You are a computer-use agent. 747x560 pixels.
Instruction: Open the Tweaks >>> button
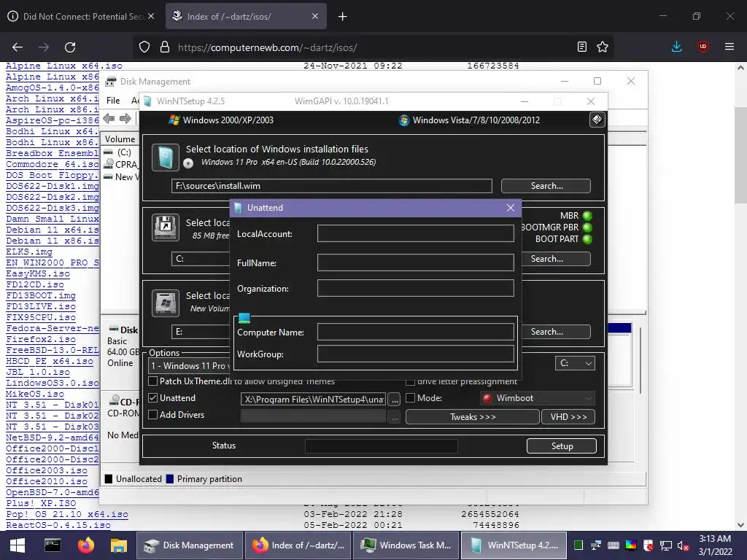coord(473,416)
